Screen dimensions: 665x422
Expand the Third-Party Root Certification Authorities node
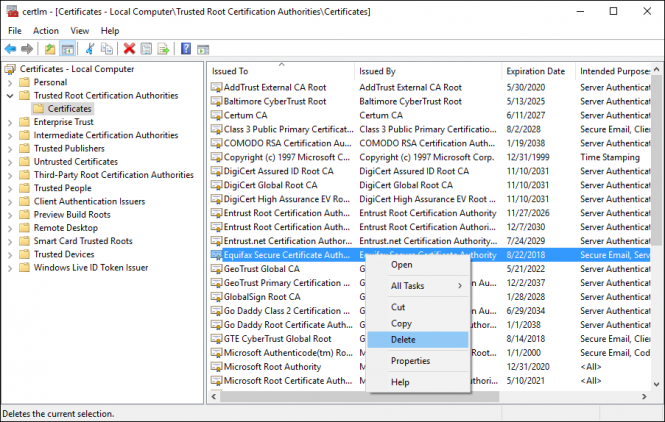(10, 175)
